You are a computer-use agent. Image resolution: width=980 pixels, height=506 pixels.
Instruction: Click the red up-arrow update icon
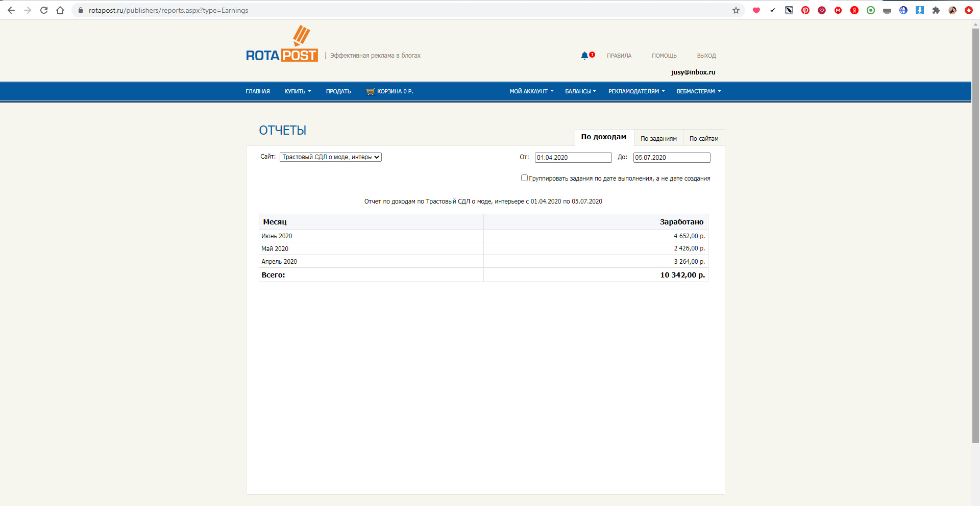pyautogui.click(x=969, y=10)
